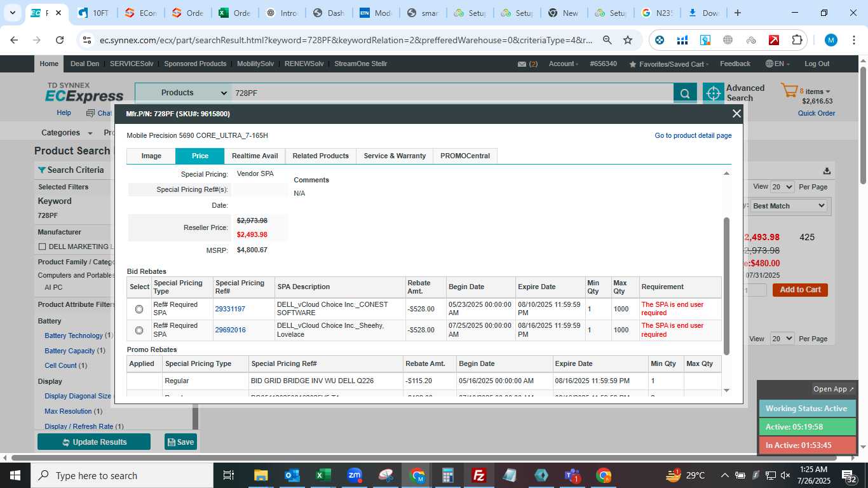The width and height of the screenshot is (868, 488).
Task: Open the Chrome tab search dropdown
Action: click(x=13, y=13)
